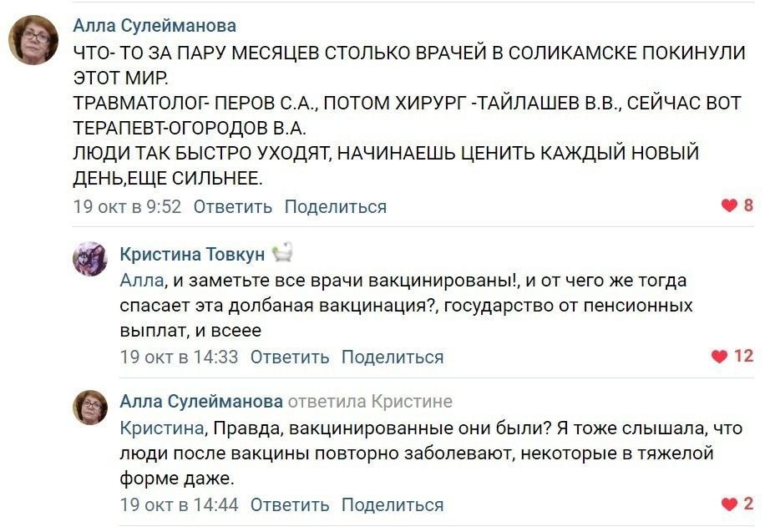Click the heart on the 12-likes reply
770x532 pixels.
point(720,357)
